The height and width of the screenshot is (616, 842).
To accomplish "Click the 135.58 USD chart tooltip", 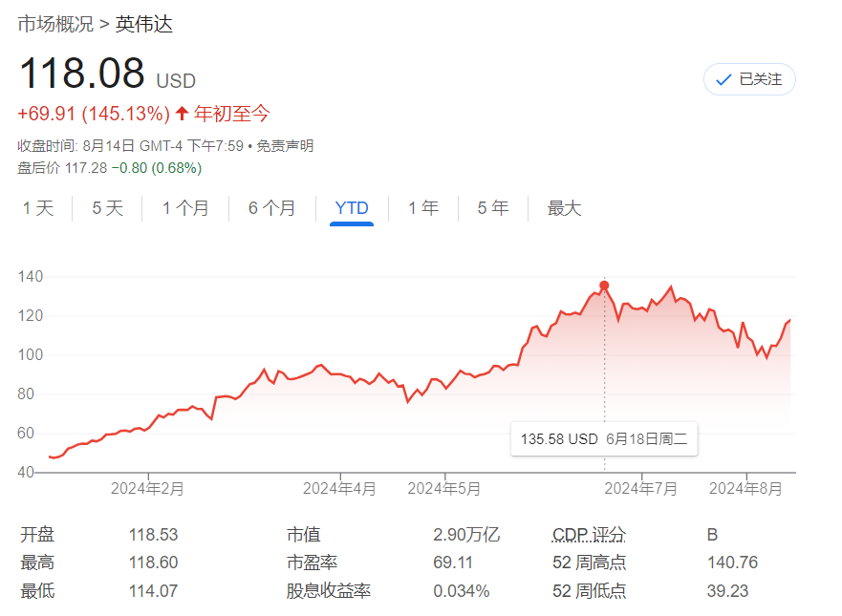I will tap(604, 439).
